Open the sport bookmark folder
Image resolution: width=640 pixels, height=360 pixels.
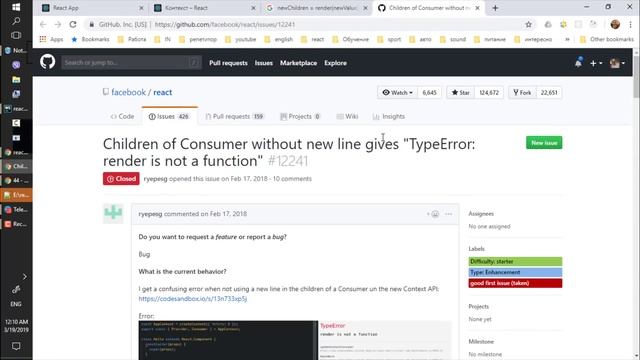[x=389, y=39]
